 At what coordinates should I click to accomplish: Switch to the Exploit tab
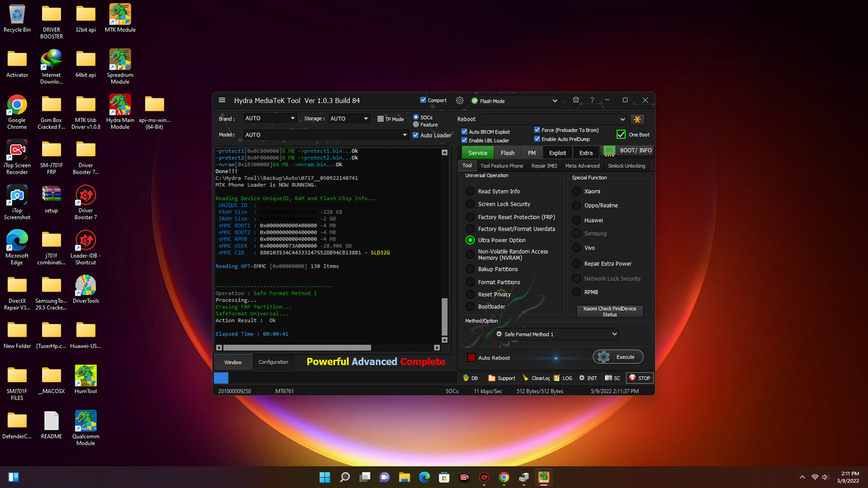click(557, 152)
